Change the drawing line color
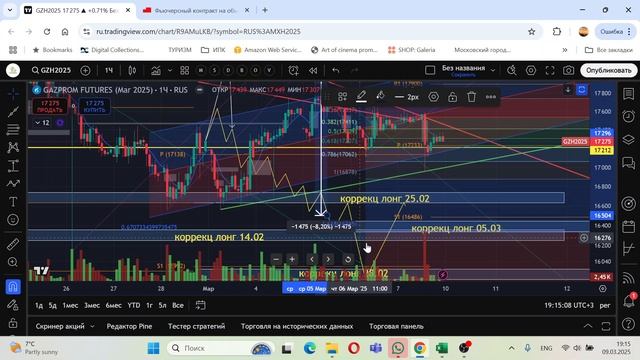Screen dimensions: 640x360 click(361, 97)
